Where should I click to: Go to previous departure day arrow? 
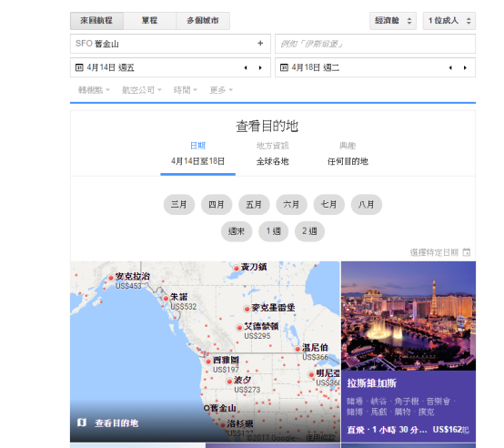click(246, 67)
